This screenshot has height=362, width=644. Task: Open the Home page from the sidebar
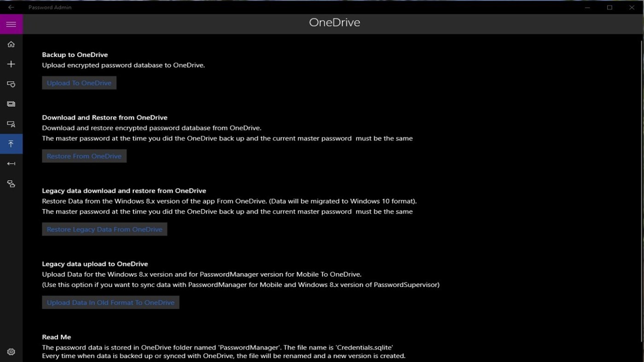pos(11,44)
